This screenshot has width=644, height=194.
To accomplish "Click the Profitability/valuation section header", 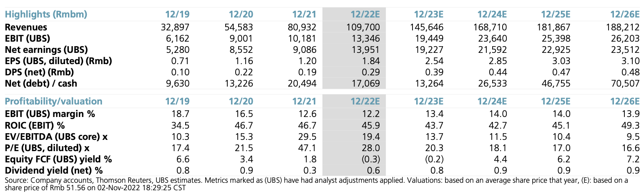I will coord(53,101).
